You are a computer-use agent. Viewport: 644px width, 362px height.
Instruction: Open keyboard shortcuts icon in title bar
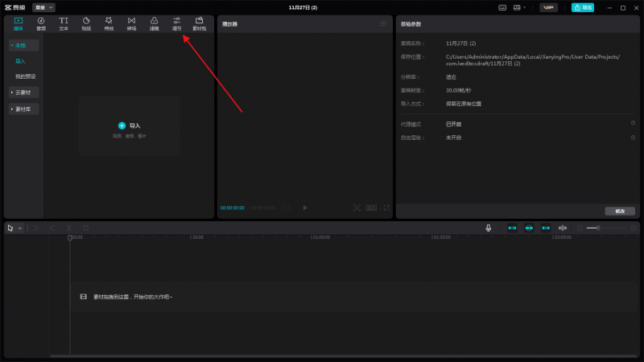coord(502,7)
